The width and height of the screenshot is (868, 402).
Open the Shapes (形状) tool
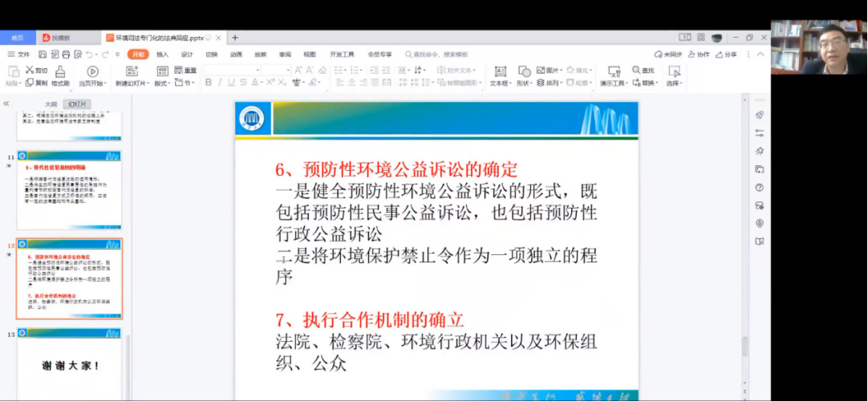[x=524, y=76]
